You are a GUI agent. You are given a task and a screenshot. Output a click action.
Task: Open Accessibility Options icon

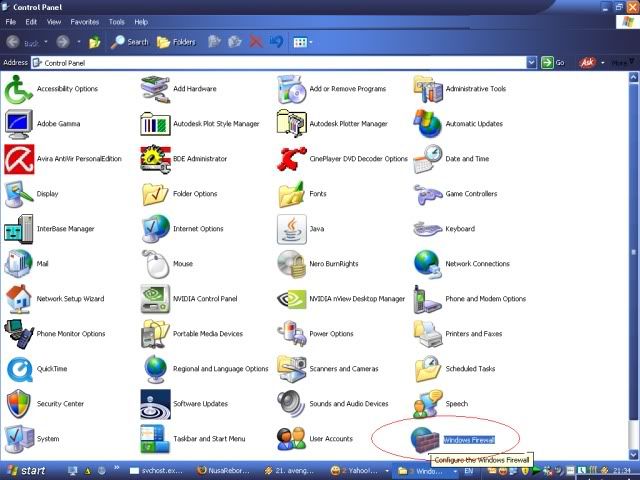(18, 89)
